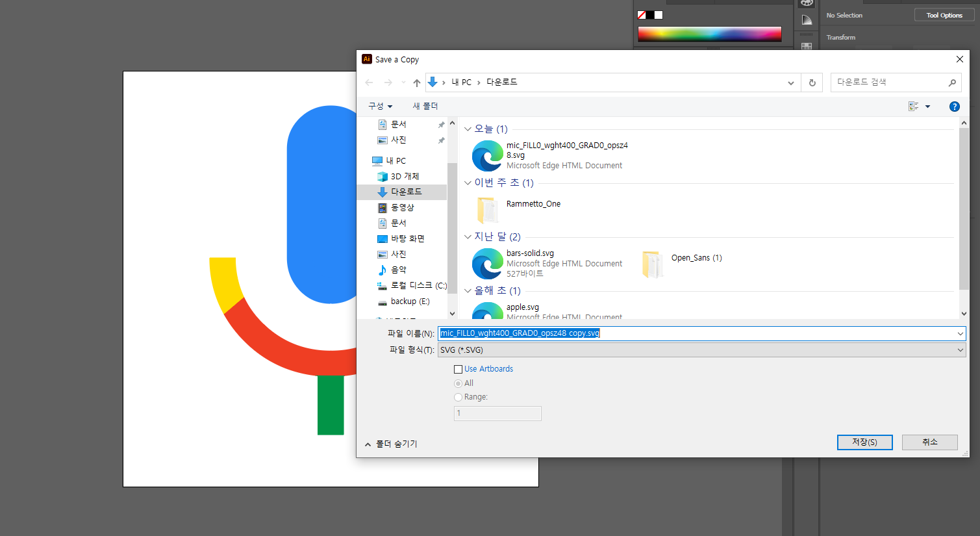Collapse the 지난 달 (2) group
The width and height of the screenshot is (980, 536).
pos(468,236)
